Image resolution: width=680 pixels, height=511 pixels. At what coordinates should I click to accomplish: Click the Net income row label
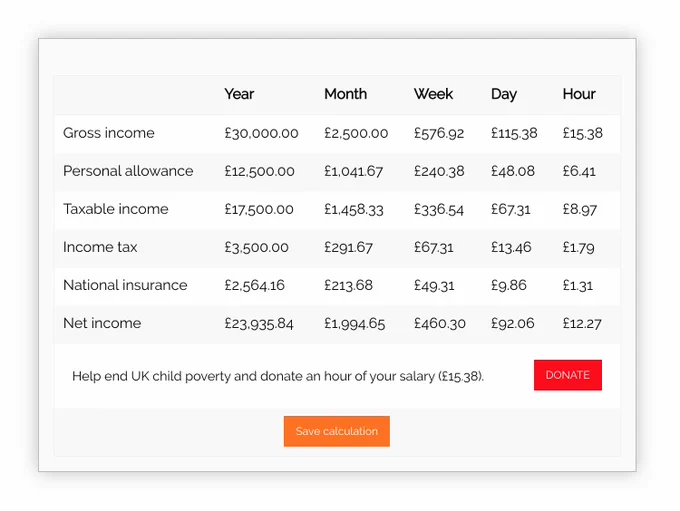[x=102, y=323]
